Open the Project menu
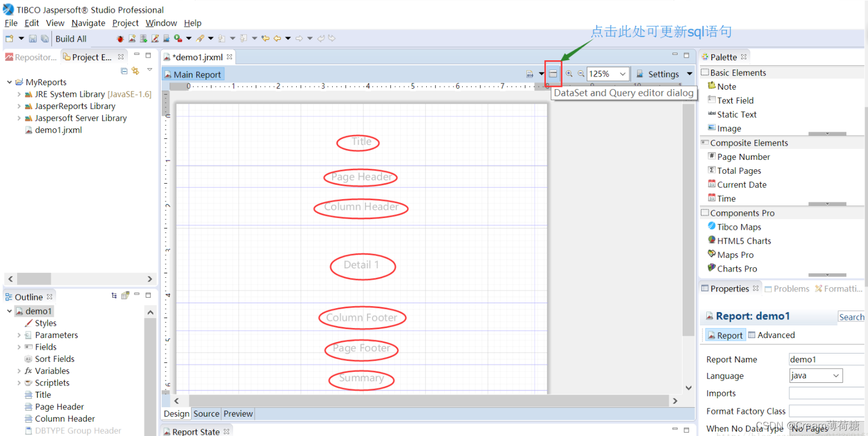 [125, 23]
